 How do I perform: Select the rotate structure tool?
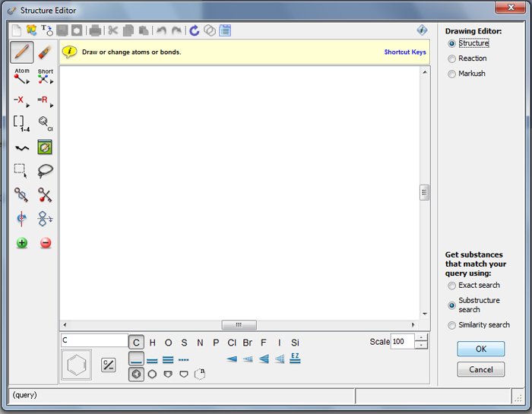21,219
